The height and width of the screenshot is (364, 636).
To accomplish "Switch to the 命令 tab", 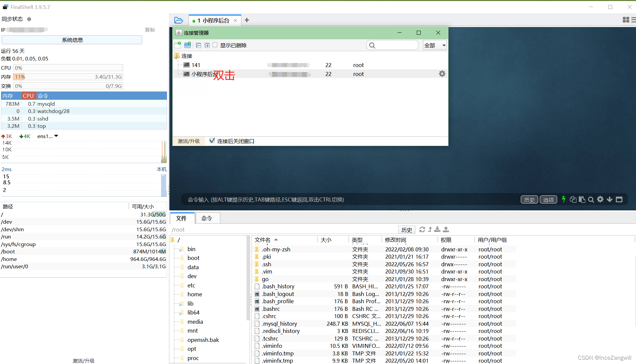I will 207,218.
